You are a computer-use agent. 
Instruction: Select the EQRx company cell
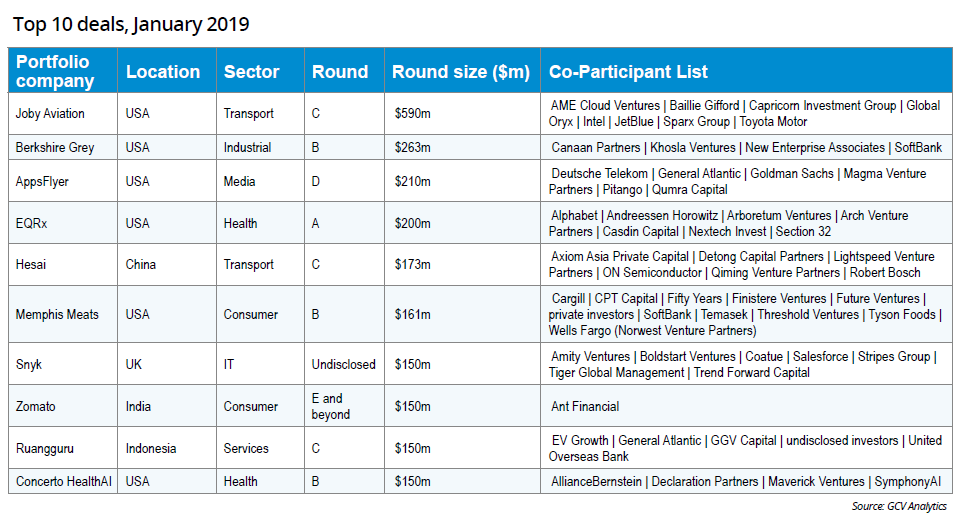point(32,224)
